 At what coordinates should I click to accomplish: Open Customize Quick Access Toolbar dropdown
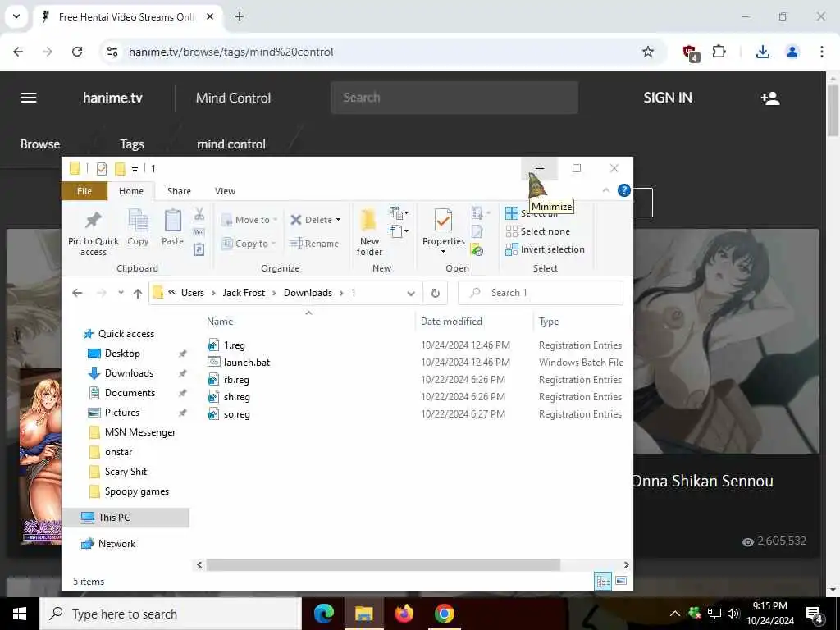[135, 169]
